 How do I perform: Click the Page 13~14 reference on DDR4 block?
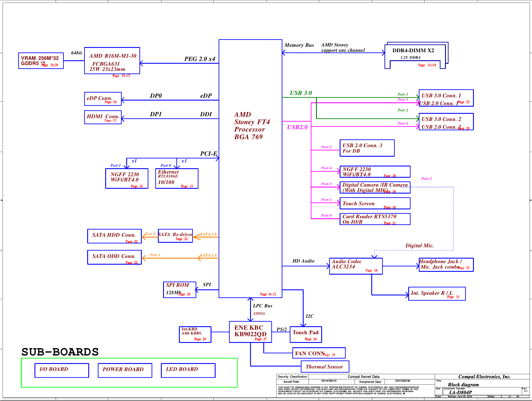pyautogui.click(x=427, y=65)
